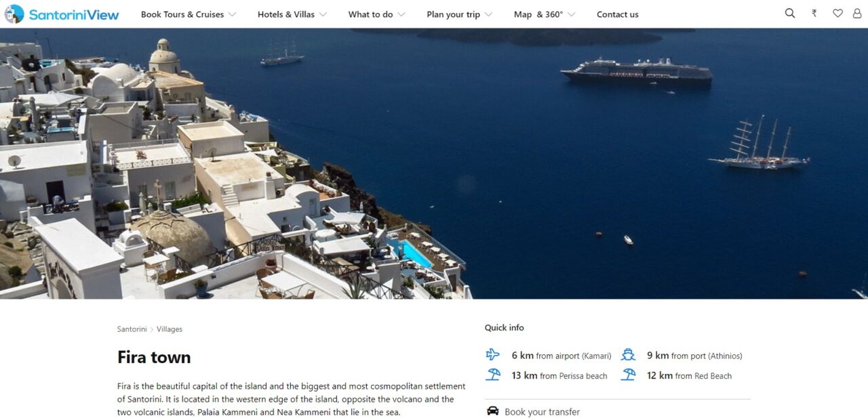Click the rupee currency icon
868x420 pixels.
tap(814, 14)
